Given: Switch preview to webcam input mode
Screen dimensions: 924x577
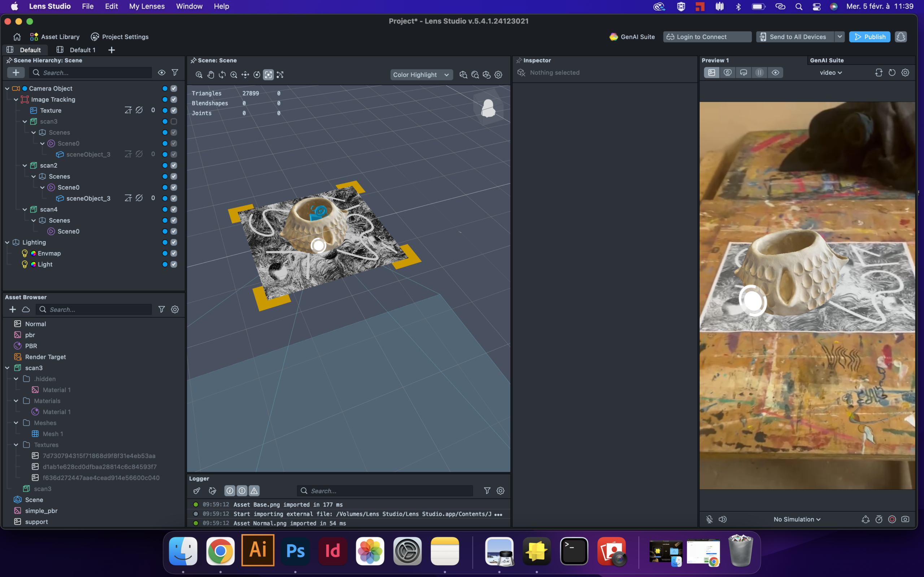Looking at the screenshot, I should click(727, 72).
